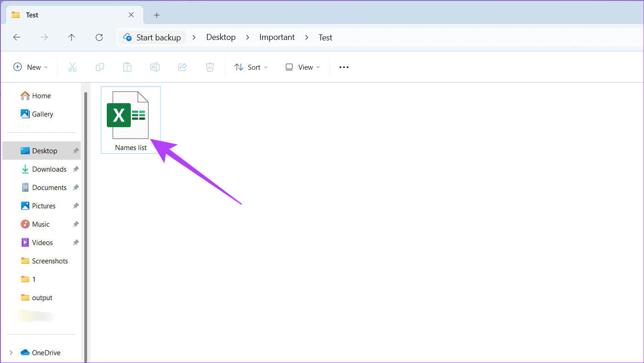Refresh the current folder view
The height and width of the screenshot is (363, 644).
click(99, 38)
